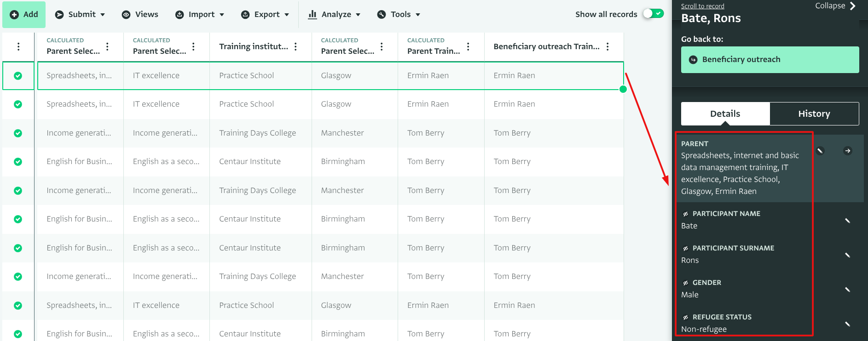Click the Scroll to record link
Screen dimensions: 868x341
coord(702,6)
